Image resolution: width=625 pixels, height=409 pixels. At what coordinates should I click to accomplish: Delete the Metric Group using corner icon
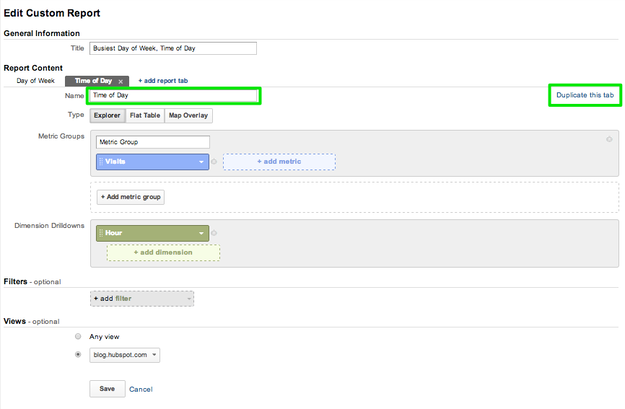(609, 139)
